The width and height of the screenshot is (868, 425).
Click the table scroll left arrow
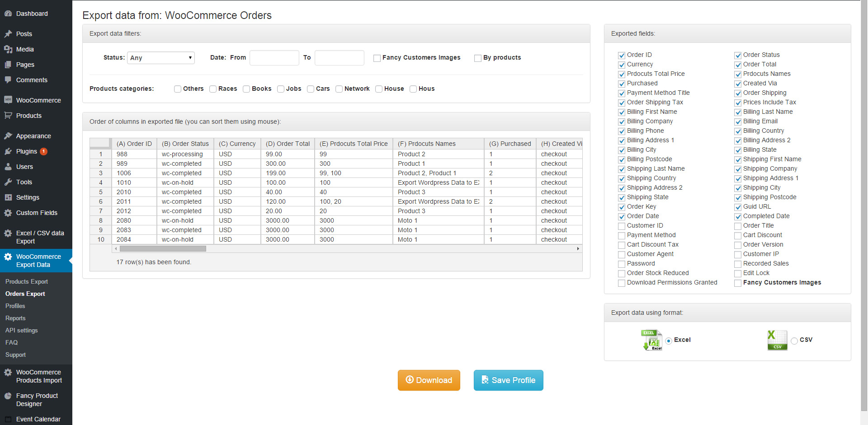pos(116,248)
